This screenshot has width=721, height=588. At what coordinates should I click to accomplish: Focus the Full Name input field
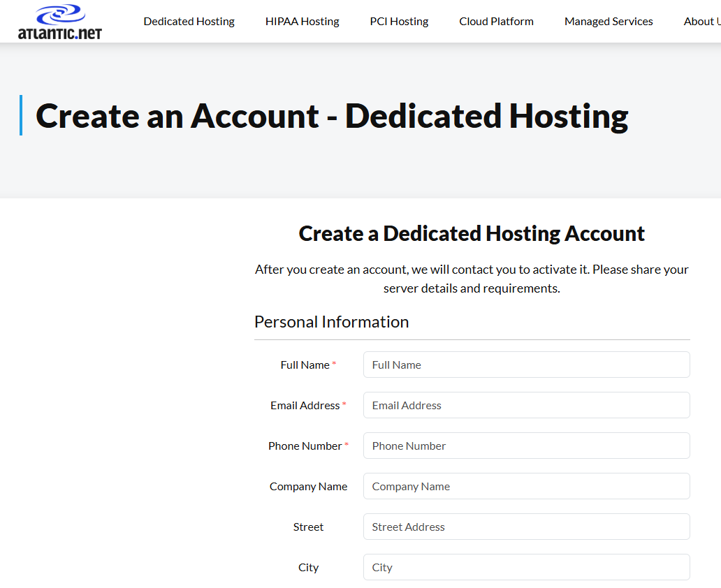coord(527,365)
